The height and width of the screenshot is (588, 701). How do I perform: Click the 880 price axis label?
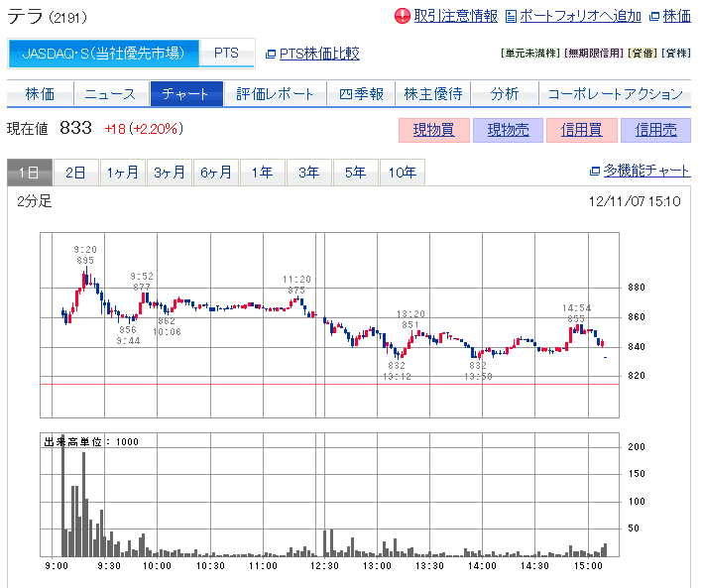click(x=637, y=288)
